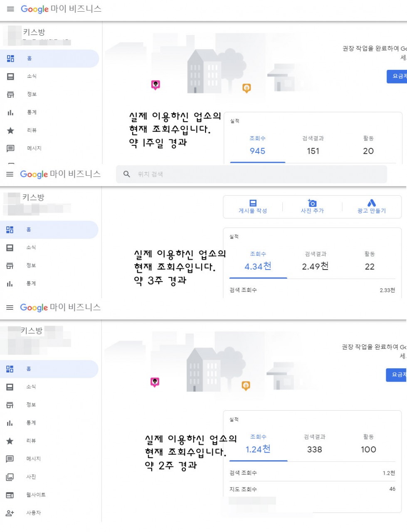Viewport: 407px width, 532px height.
Task: Select the 활동 100 tab
Action: 368,444
